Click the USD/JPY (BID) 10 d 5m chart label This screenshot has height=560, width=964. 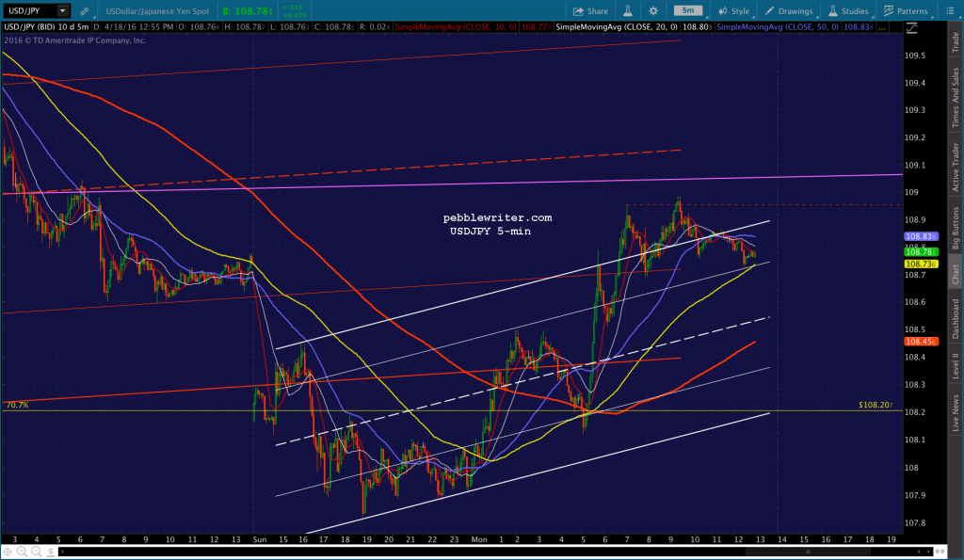coord(47,27)
